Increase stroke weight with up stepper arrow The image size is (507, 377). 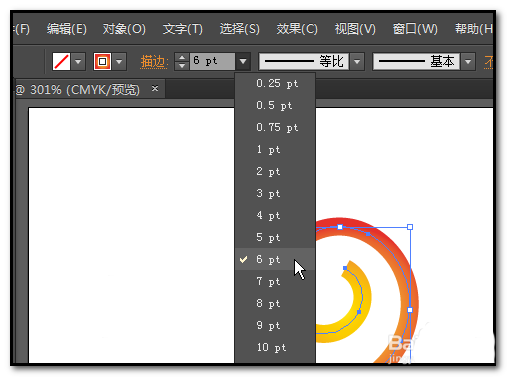point(182,57)
